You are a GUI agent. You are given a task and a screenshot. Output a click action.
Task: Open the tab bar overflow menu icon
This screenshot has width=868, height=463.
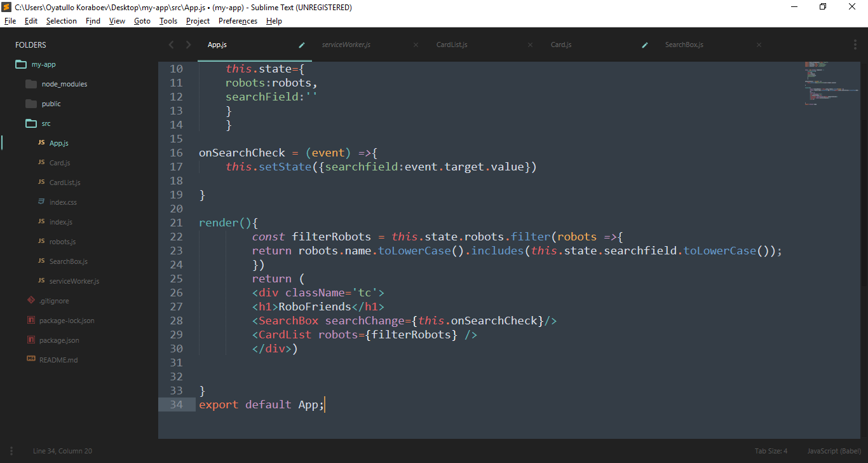(855, 45)
